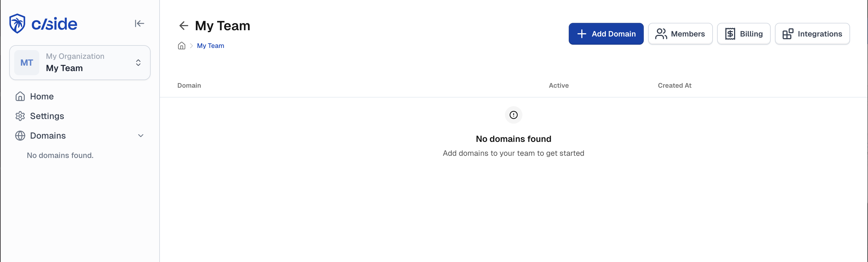868x262 pixels.
Task: Open the Members panel
Action: (x=680, y=33)
